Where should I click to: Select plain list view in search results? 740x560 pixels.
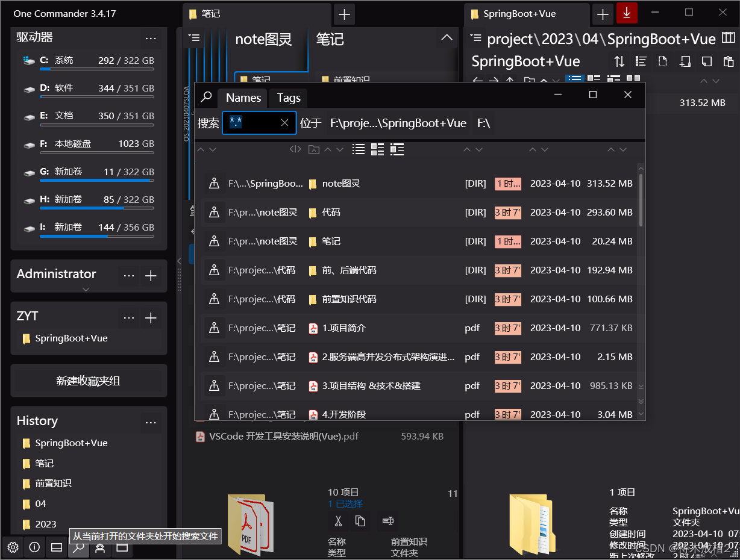click(x=359, y=149)
